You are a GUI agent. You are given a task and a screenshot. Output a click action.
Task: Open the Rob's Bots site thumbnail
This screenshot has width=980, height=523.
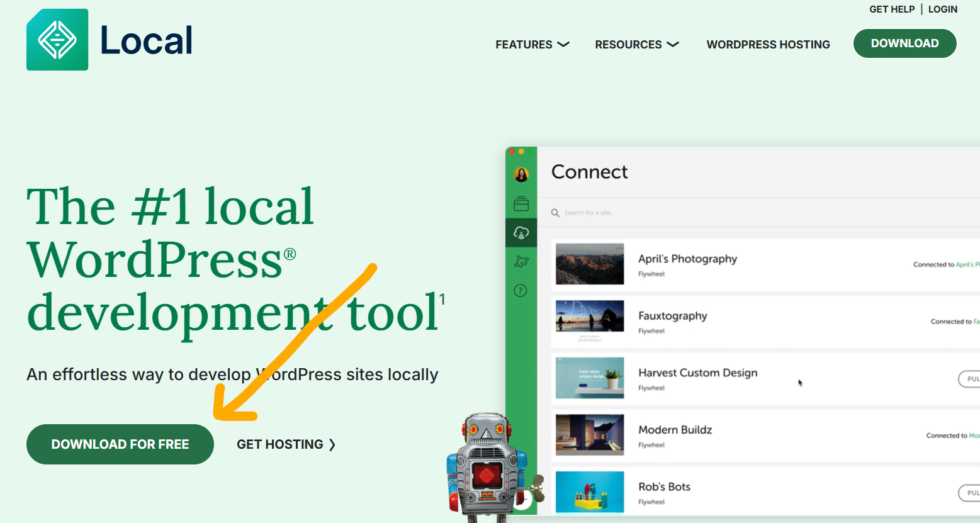click(589, 492)
